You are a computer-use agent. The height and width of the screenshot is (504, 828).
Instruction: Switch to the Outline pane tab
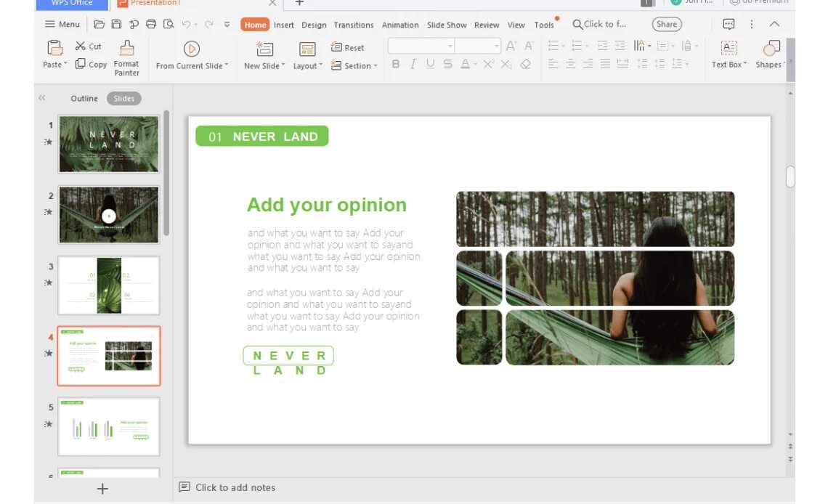(x=84, y=99)
